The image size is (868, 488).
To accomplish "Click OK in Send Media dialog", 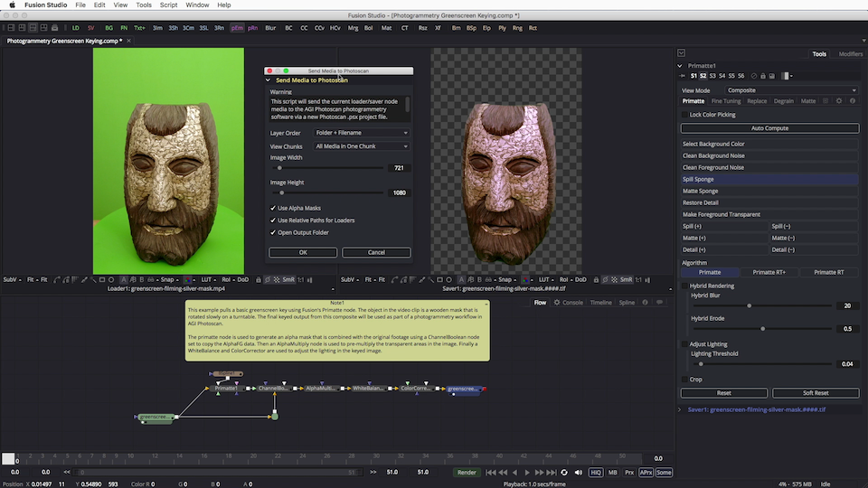I will (x=303, y=252).
